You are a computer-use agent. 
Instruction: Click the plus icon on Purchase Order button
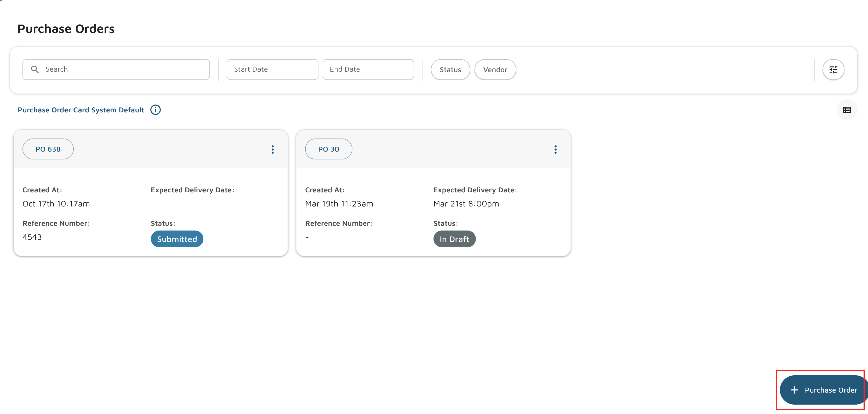pos(794,390)
